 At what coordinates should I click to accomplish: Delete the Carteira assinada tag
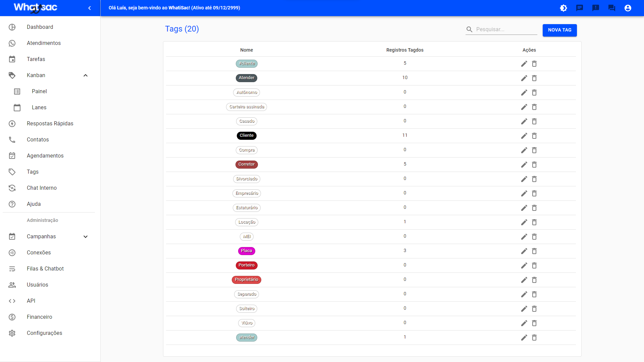tap(534, 107)
